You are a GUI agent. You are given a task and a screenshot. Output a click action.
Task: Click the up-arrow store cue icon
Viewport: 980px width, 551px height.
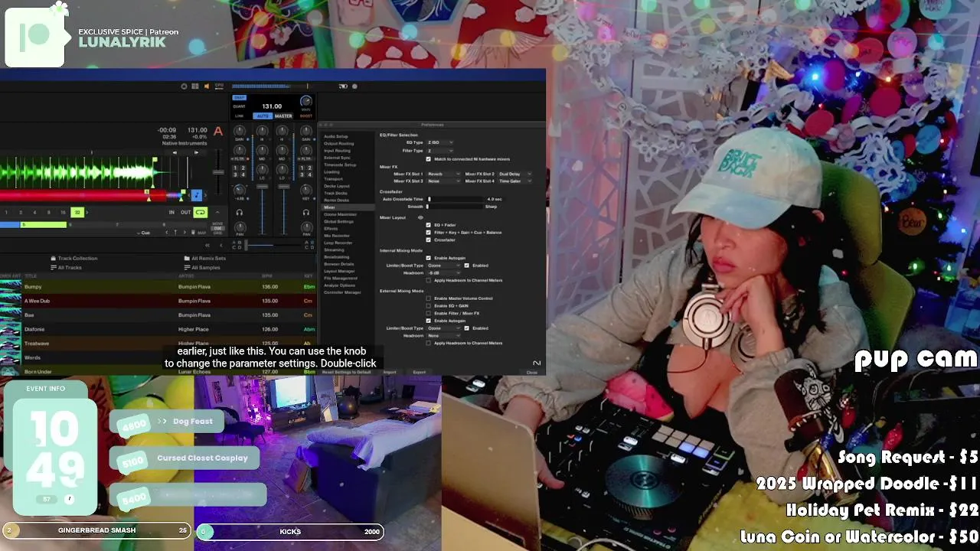pos(175,232)
